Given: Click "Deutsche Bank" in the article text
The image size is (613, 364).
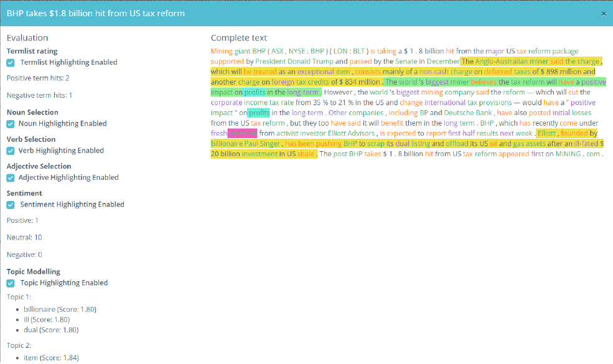Looking at the screenshot, I should (x=468, y=113).
